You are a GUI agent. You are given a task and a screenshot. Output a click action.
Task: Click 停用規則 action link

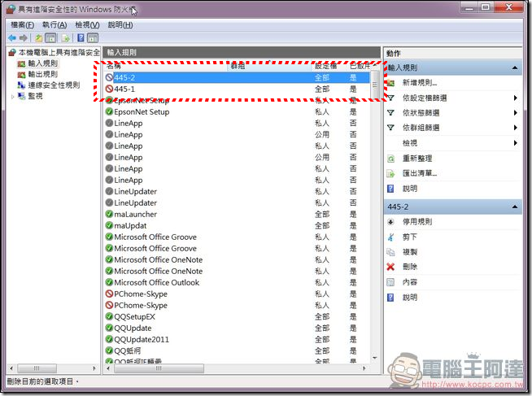click(417, 222)
